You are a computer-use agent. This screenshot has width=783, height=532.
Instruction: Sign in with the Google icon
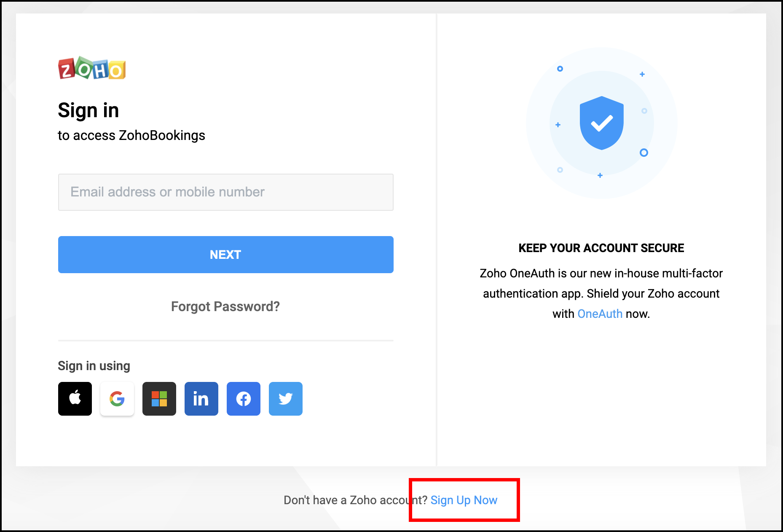(117, 399)
